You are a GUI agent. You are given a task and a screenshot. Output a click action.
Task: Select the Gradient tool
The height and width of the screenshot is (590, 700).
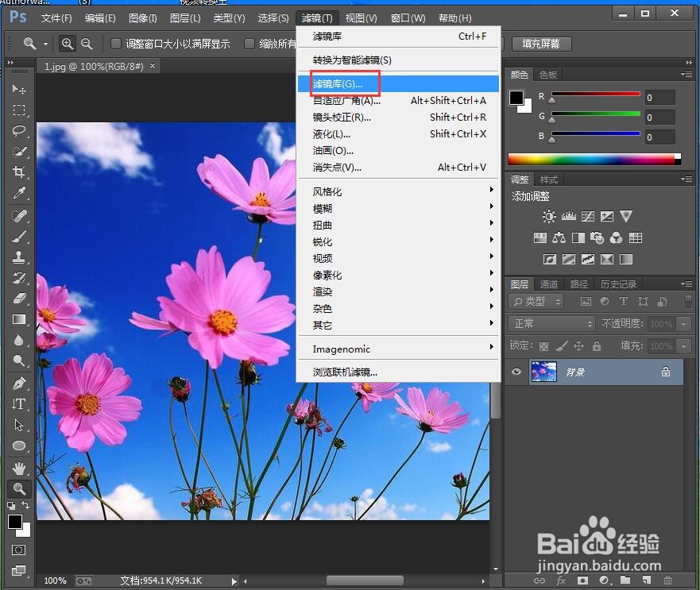19,319
